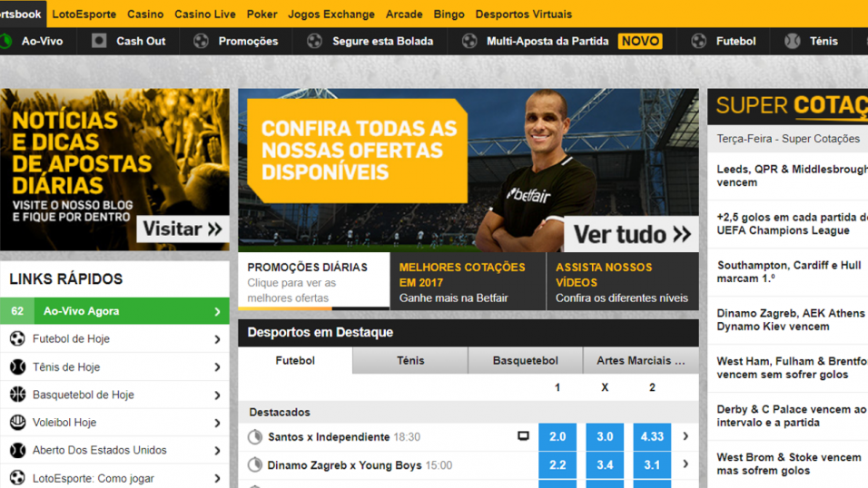
Task: Click the Ver tudo offers button
Action: click(632, 234)
